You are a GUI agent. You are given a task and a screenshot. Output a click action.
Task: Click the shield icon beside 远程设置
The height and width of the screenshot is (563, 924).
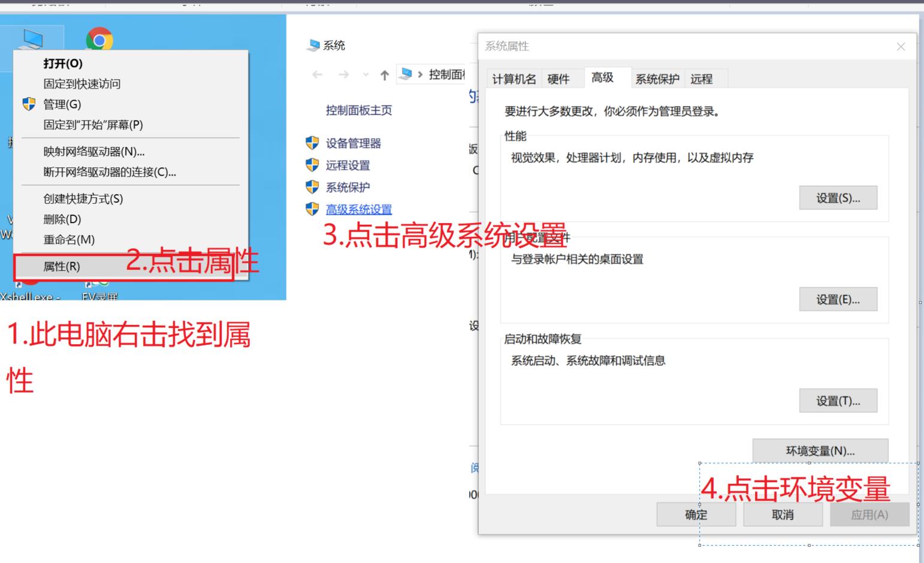point(312,165)
